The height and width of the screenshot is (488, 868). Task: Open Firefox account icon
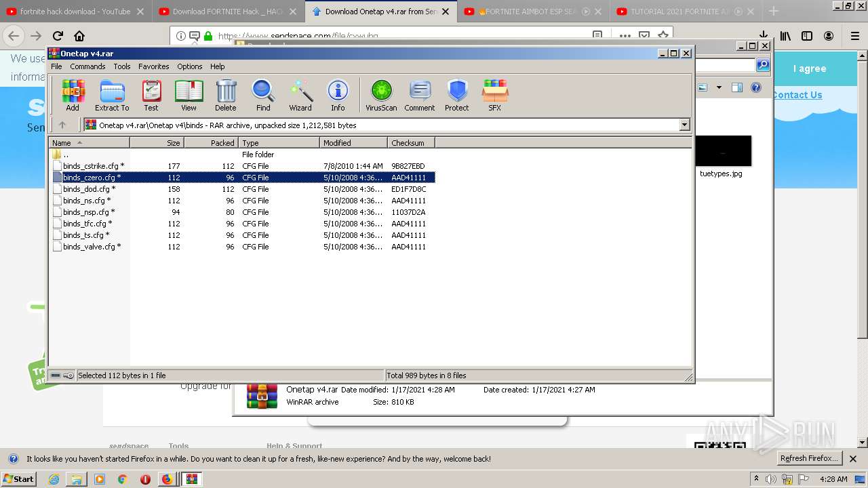pos(829,36)
